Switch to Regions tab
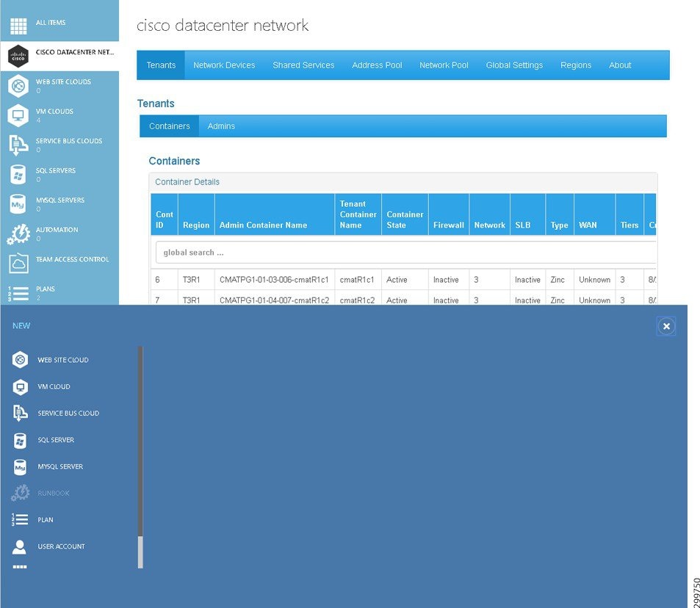700x608 pixels. [576, 65]
